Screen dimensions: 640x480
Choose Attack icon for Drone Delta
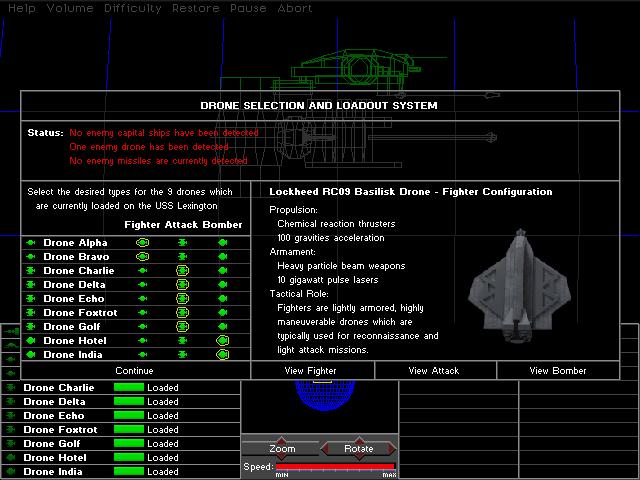pos(182,284)
